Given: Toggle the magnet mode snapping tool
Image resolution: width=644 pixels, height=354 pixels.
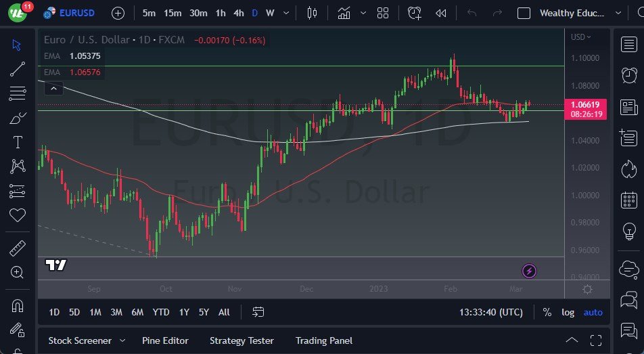Looking at the screenshot, I should (18, 305).
